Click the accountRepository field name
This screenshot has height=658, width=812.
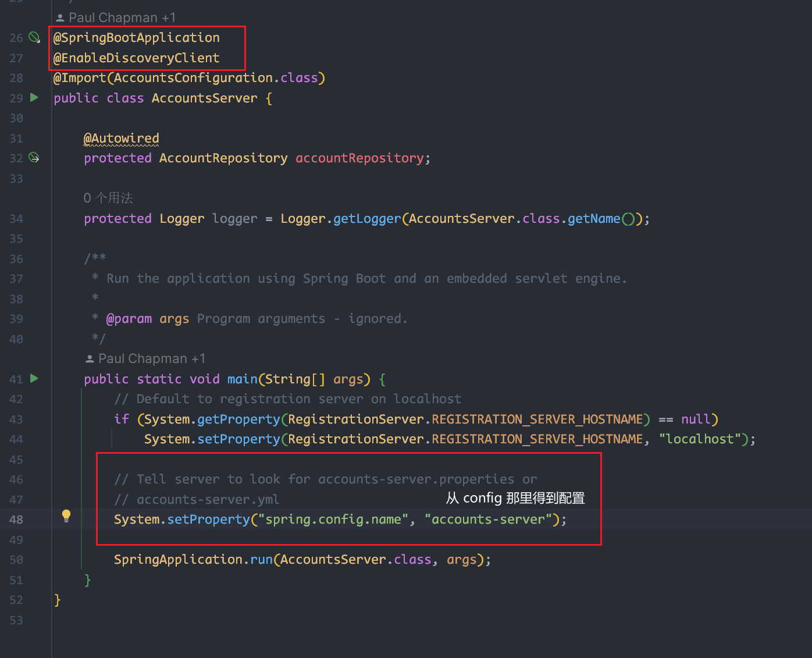(x=359, y=158)
